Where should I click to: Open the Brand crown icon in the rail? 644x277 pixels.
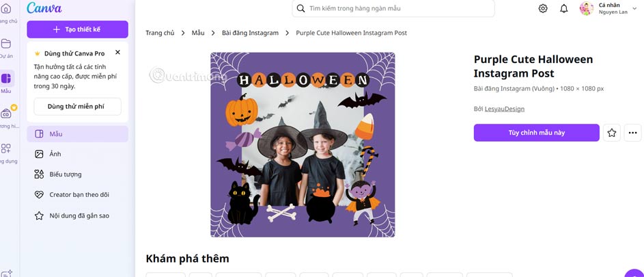coord(6,113)
